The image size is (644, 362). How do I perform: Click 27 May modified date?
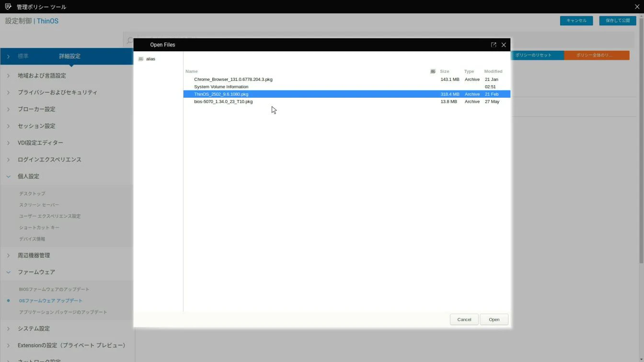pyautogui.click(x=492, y=102)
